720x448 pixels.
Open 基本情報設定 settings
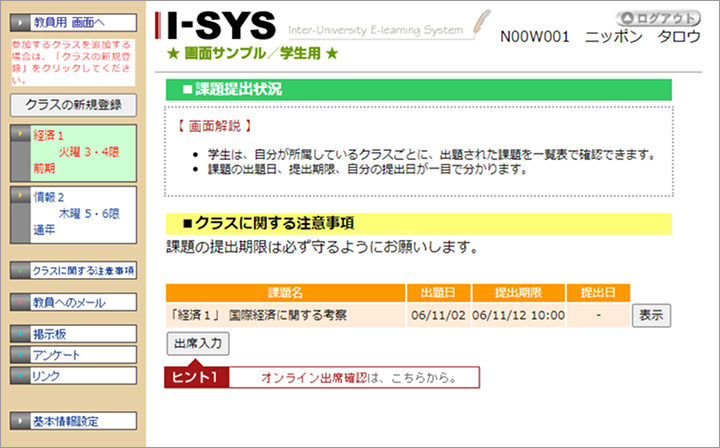[x=73, y=421]
